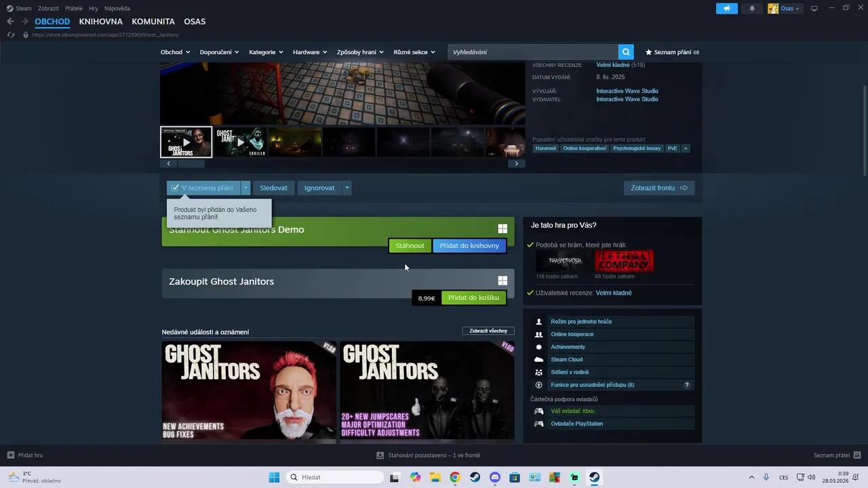The width and height of the screenshot is (868, 488).
Task: Go forward with the right navigation arrow
Action: pyautogui.click(x=24, y=22)
